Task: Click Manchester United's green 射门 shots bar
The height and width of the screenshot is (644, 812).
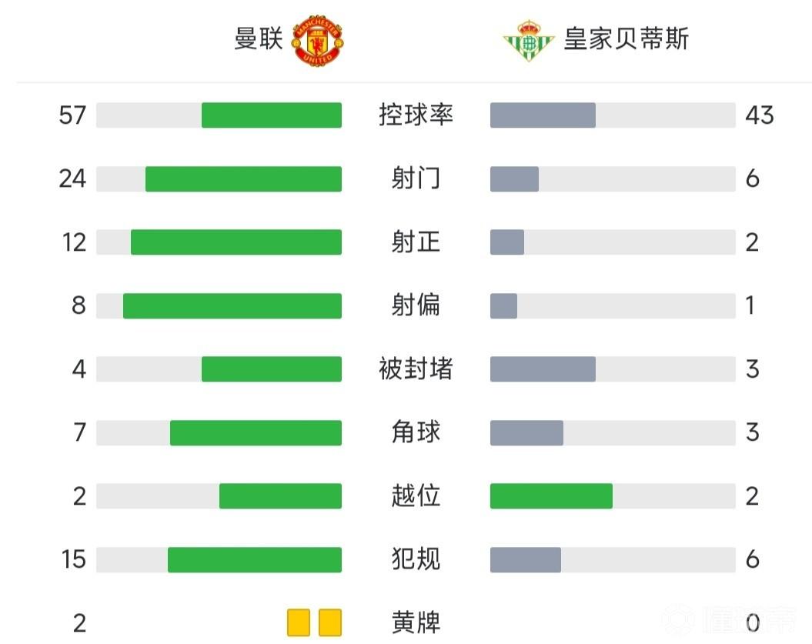Action: (x=243, y=179)
